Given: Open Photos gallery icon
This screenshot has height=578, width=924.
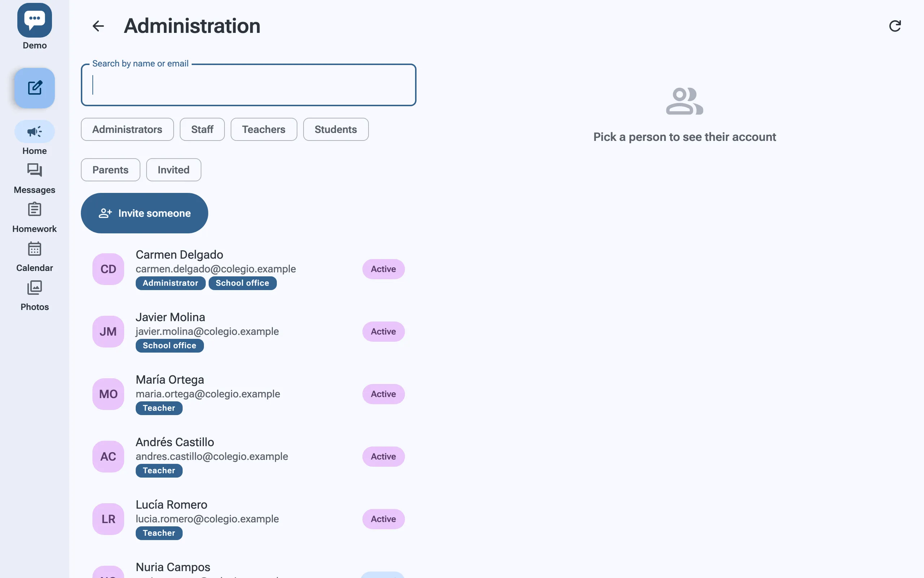Looking at the screenshot, I should (x=34, y=288).
